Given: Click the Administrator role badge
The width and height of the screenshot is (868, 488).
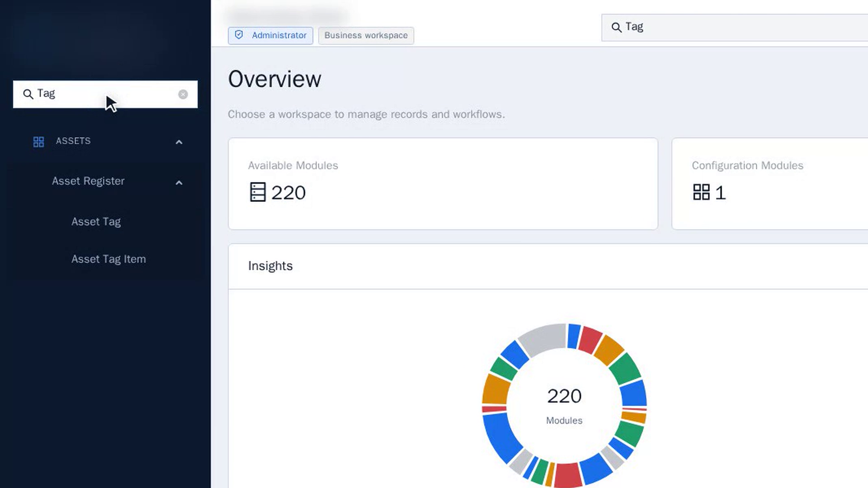Looking at the screenshot, I should click(x=270, y=35).
